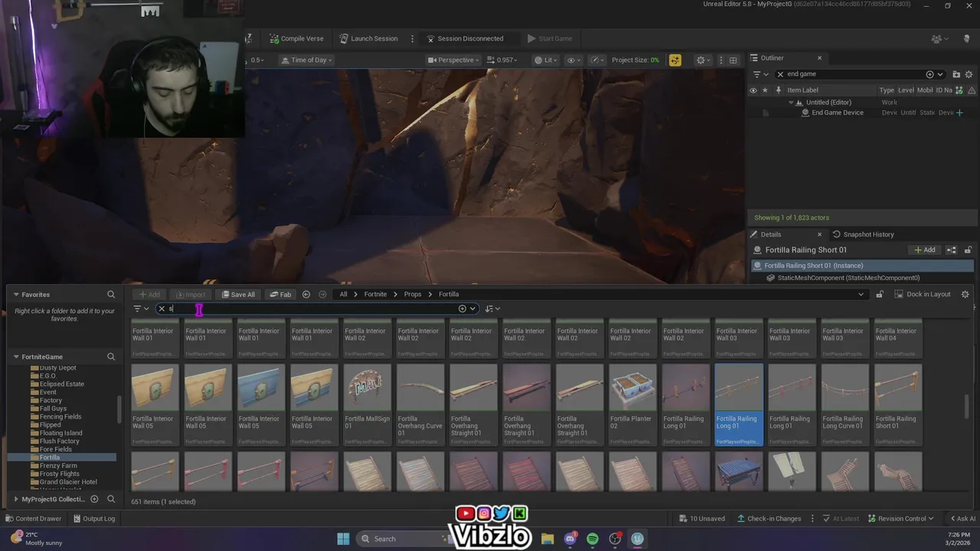Search within Favorites magnifier icon
This screenshot has width=980, height=551.
pyautogui.click(x=111, y=295)
